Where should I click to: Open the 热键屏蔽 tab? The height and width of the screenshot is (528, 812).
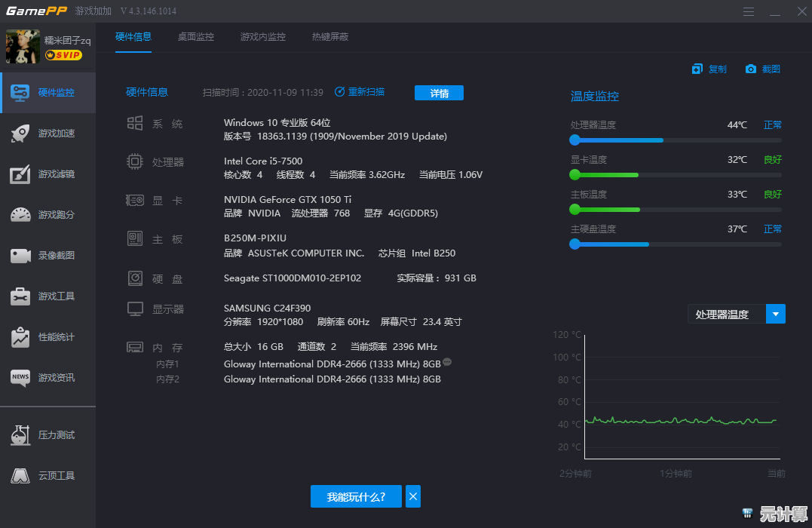click(330, 37)
